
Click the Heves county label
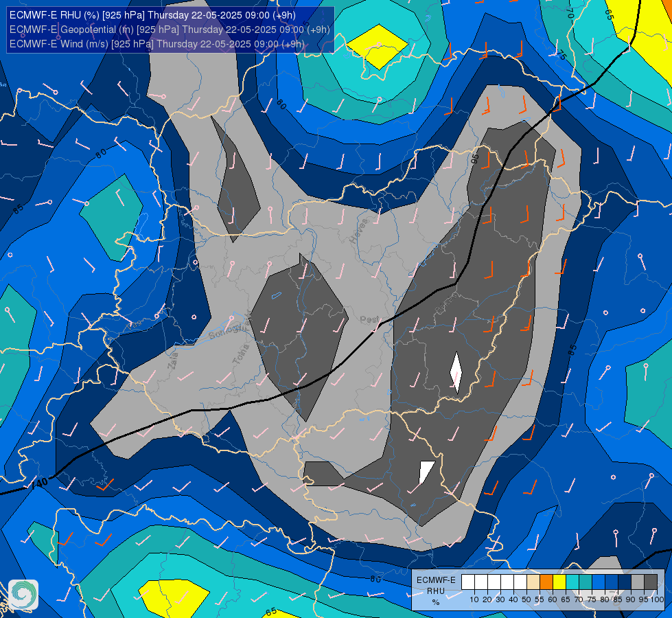359,231
